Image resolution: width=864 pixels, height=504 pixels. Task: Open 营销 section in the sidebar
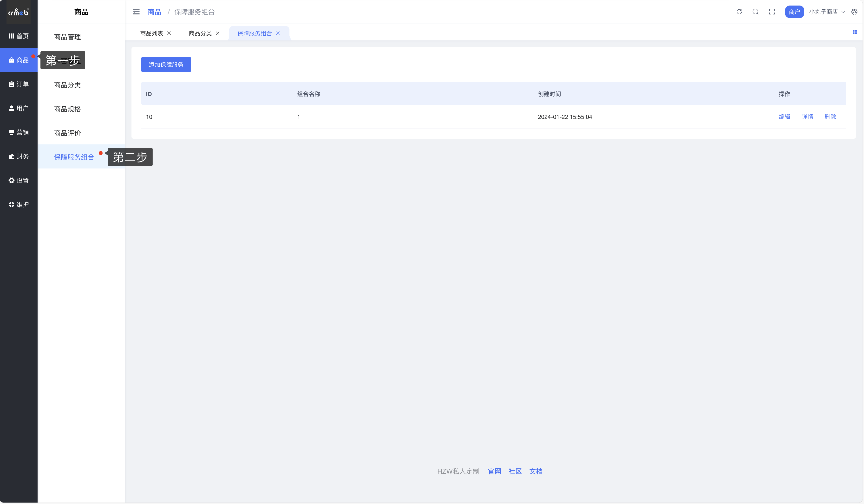[19, 132]
